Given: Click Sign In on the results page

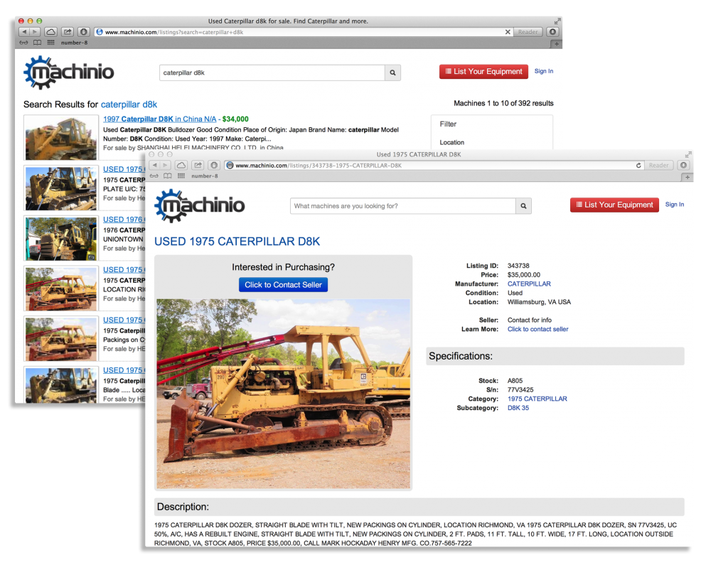Looking at the screenshot, I should pos(544,72).
